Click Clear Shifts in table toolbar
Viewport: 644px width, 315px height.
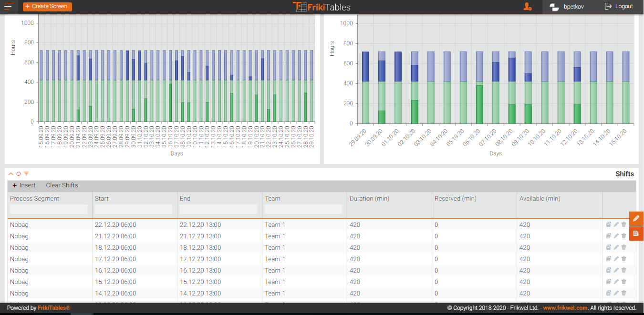click(62, 185)
